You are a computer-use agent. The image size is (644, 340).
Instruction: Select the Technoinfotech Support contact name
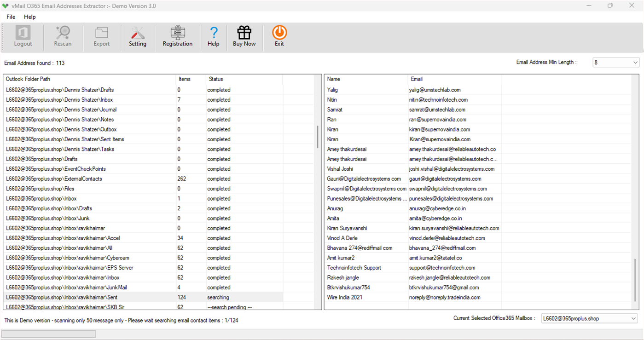click(x=354, y=268)
